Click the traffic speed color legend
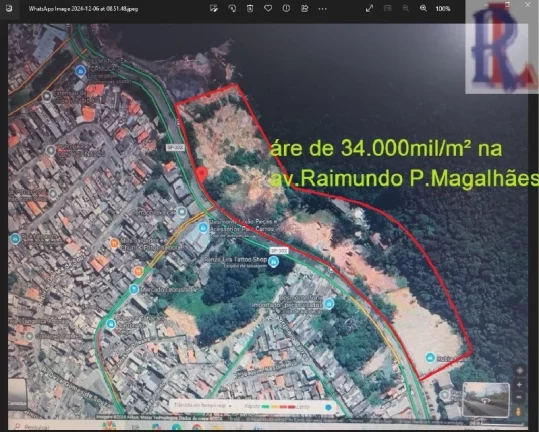 277,407
